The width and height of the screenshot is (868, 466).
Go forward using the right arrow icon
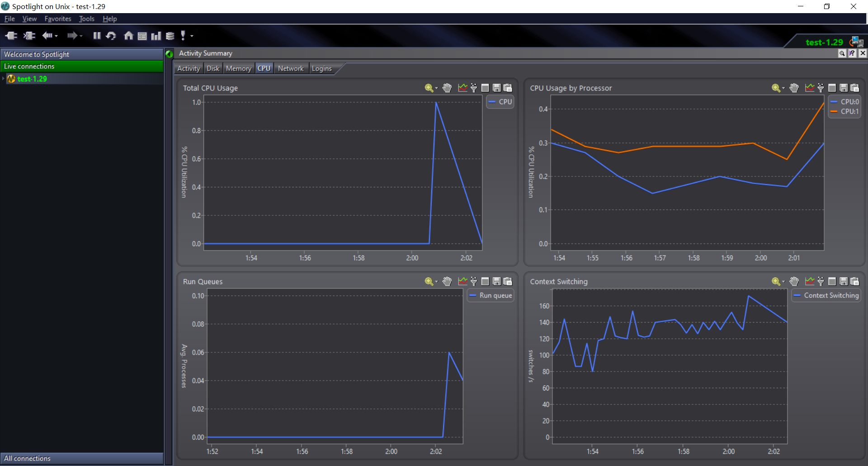click(72, 36)
